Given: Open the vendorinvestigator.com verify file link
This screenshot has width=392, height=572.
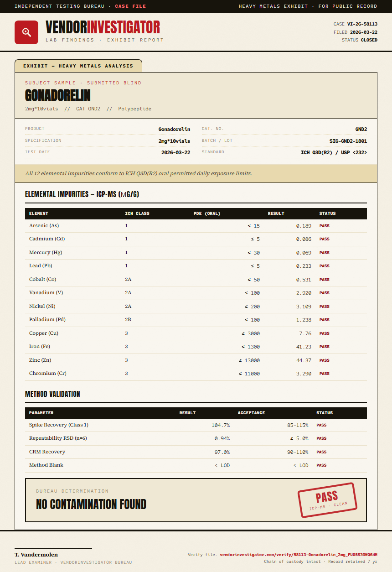Looking at the screenshot, I should [299, 555].
